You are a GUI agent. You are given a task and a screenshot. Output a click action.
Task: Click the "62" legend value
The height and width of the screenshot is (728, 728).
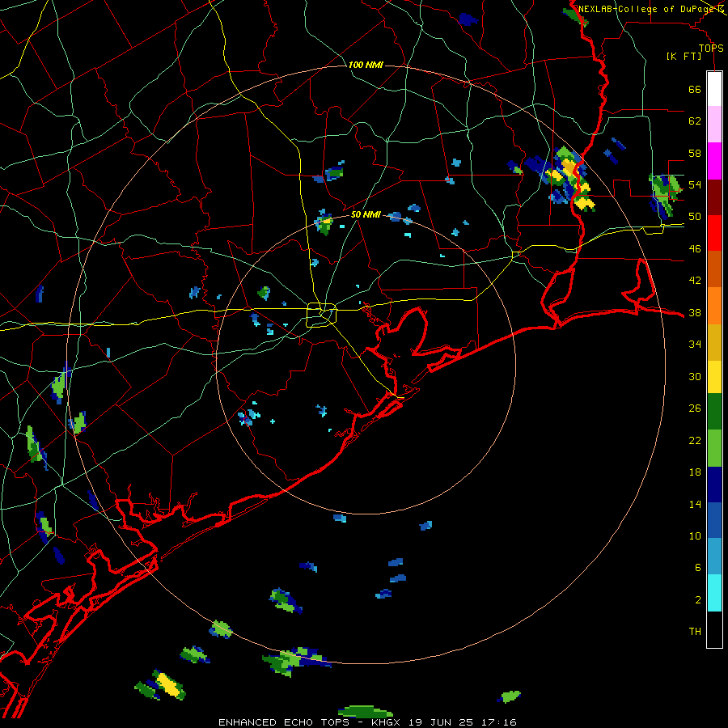click(x=695, y=121)
